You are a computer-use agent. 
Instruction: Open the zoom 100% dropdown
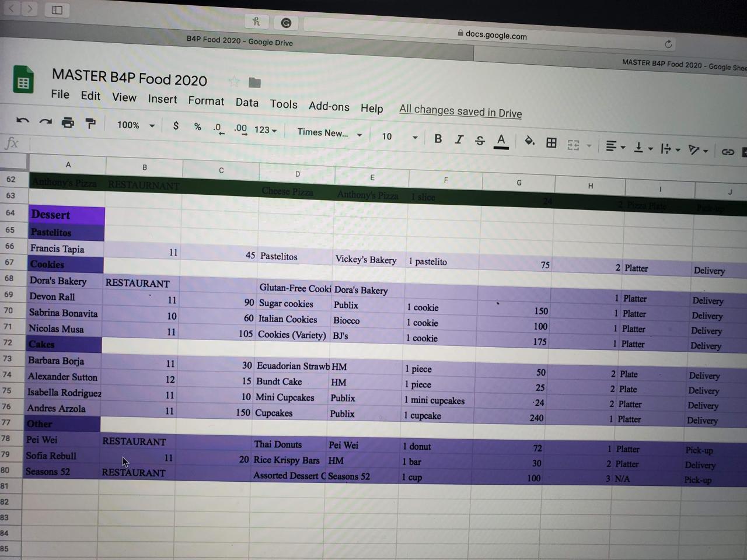pyautogui.click(x=135, y=125)
